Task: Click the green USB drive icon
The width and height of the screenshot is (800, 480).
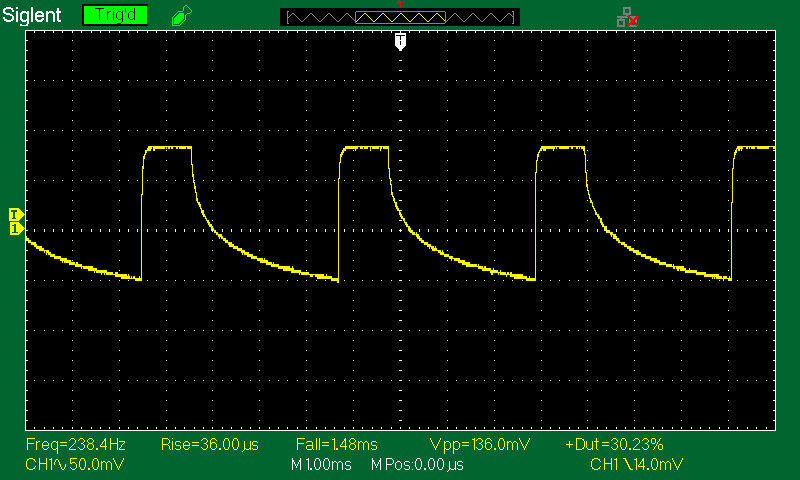Action: pyautogui.click(x=180, y=16)
